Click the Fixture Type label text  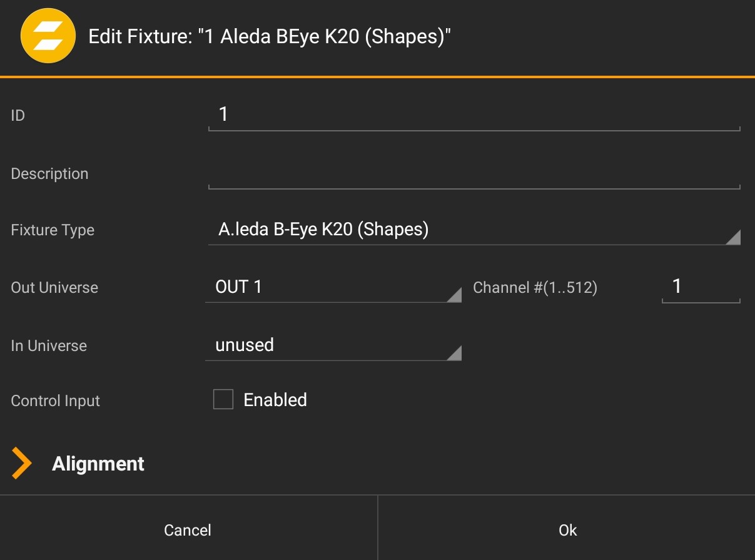click(x=53, y=230)
